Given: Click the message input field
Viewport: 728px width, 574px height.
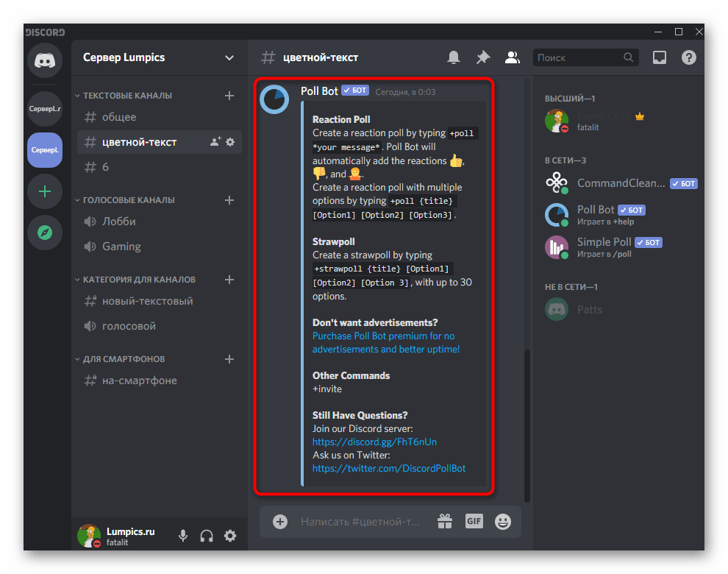Looking at the screenshot, I should pyautogui.click(x=360, y=522).
